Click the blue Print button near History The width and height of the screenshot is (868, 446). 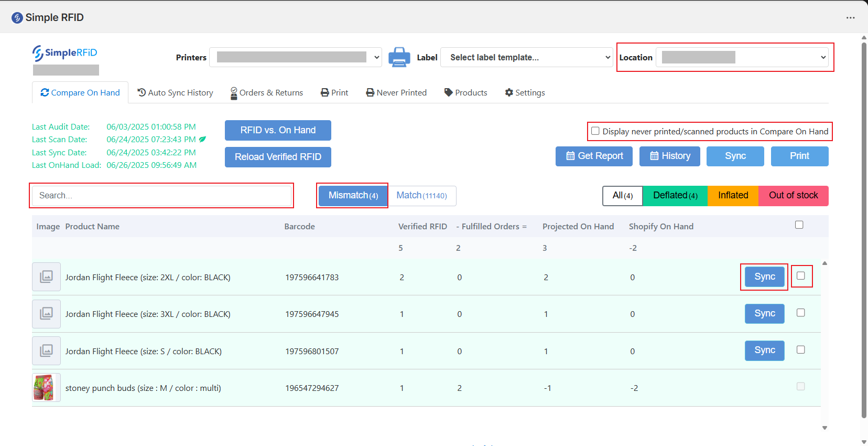[x=800, y=156]
